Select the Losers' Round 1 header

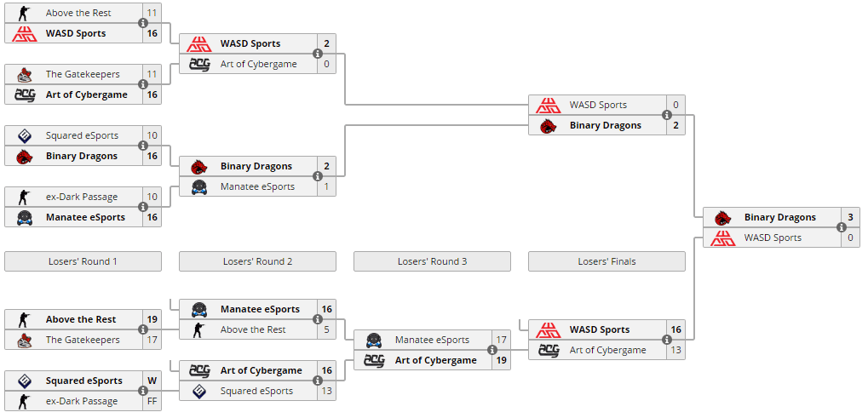(83, 261)
